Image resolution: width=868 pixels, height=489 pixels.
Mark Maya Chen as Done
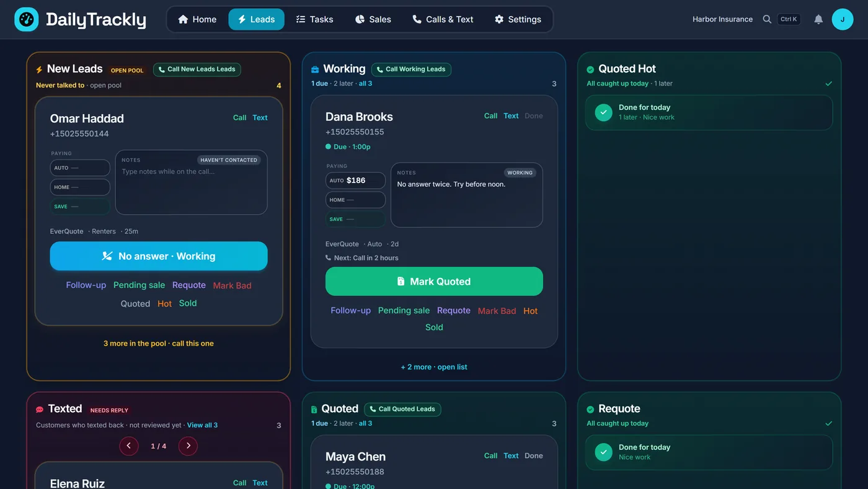(533, 456)
